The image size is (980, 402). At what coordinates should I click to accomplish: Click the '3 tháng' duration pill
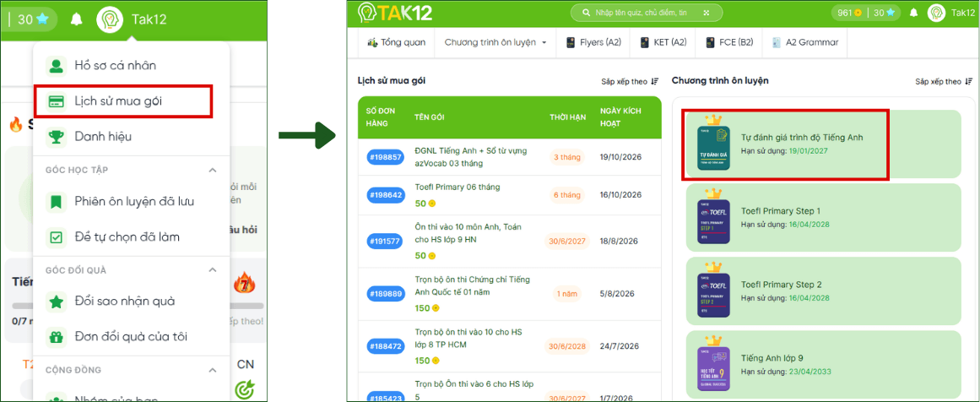[x=566, y=157]
